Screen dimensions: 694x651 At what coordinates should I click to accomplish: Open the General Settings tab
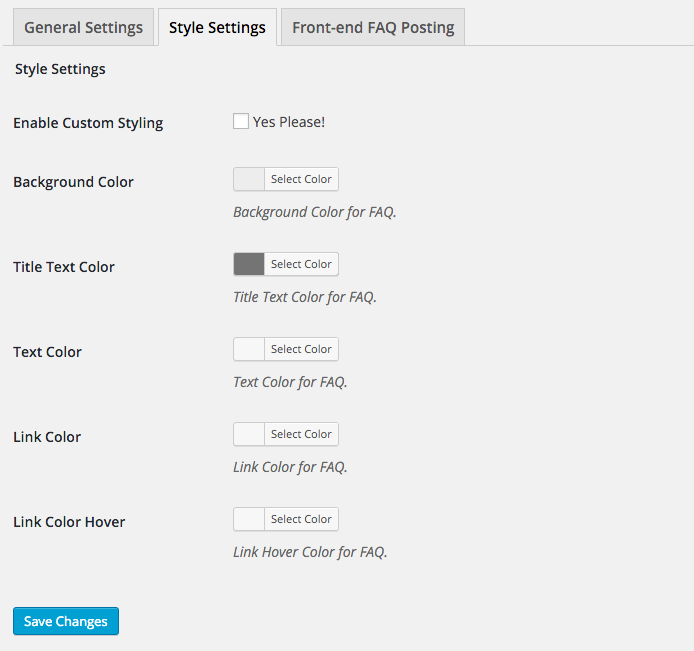coord(83,27)
